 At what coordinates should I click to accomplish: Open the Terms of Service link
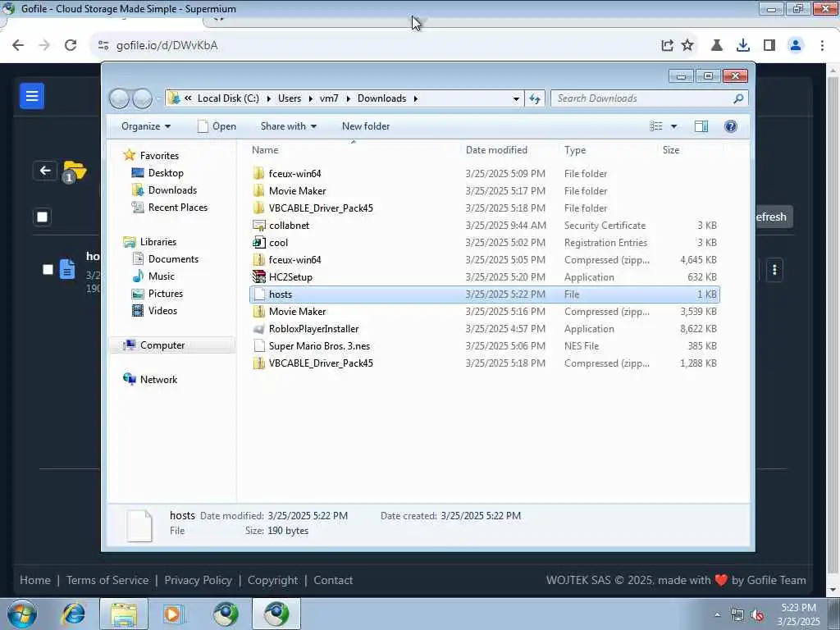tap(107, 580)
